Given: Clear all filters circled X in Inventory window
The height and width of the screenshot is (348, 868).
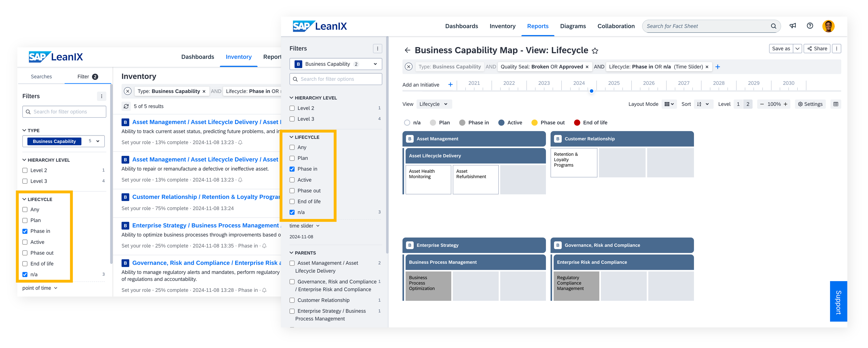Looking at the screenshot, I should click(127, 91).
